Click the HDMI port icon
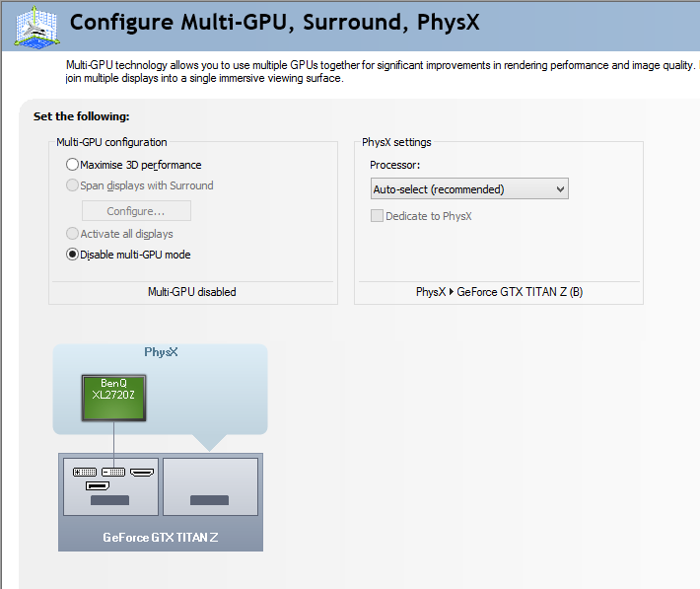Viewport: 700px width, 589px height. click(142, 473)
